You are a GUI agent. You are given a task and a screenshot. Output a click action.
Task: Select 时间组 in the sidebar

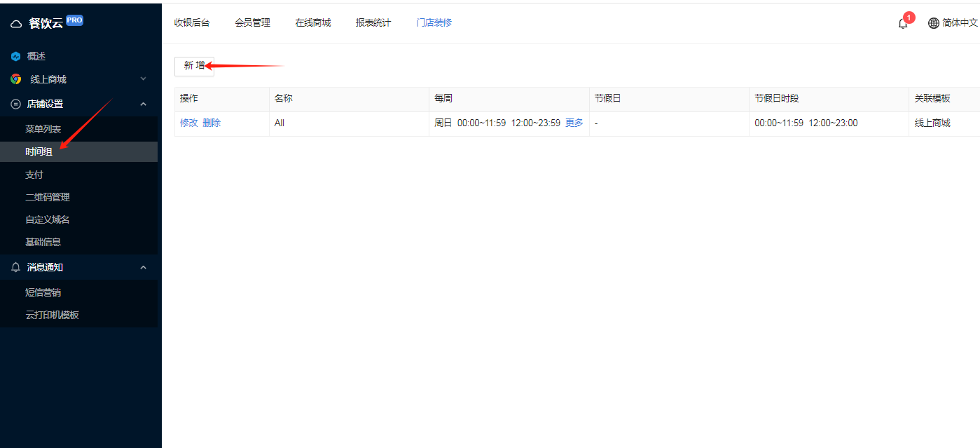coord(78,151)
